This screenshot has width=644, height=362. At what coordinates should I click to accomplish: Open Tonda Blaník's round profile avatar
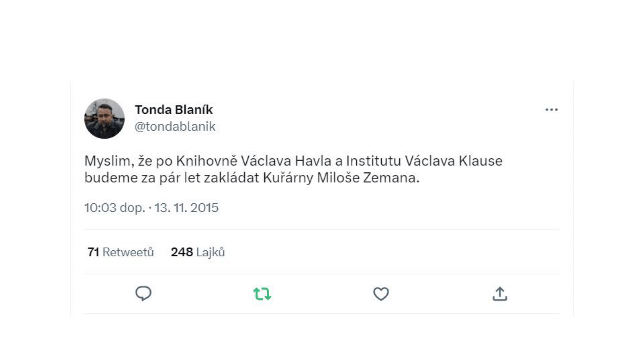[x=104, y=119]
